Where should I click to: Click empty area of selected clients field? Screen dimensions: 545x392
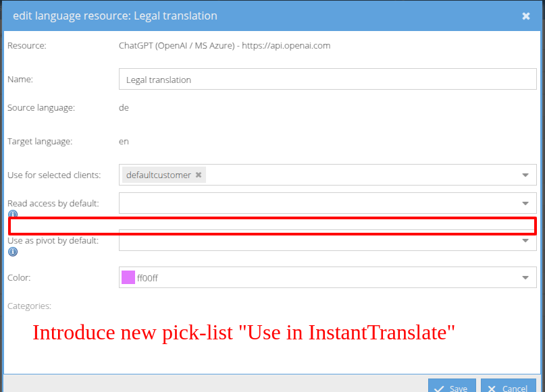point(358,175)
